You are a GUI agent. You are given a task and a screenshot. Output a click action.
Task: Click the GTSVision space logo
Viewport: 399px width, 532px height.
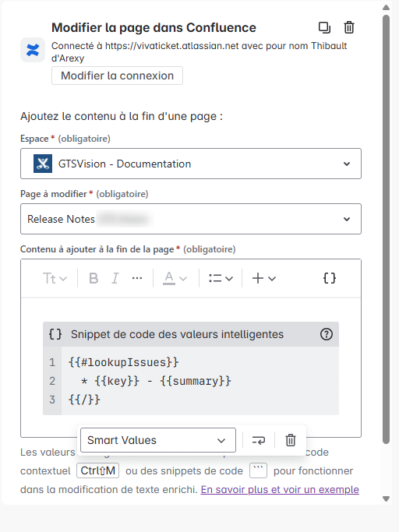[43, 164]
